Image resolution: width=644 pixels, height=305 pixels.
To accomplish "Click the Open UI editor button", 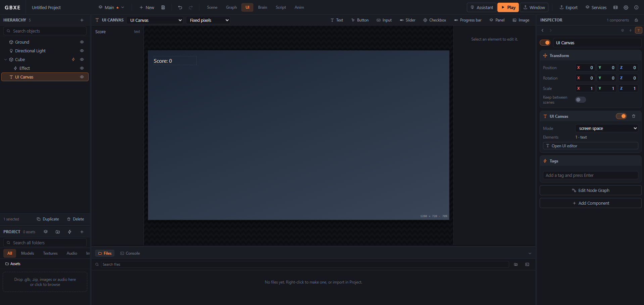I will click(591, 146).
